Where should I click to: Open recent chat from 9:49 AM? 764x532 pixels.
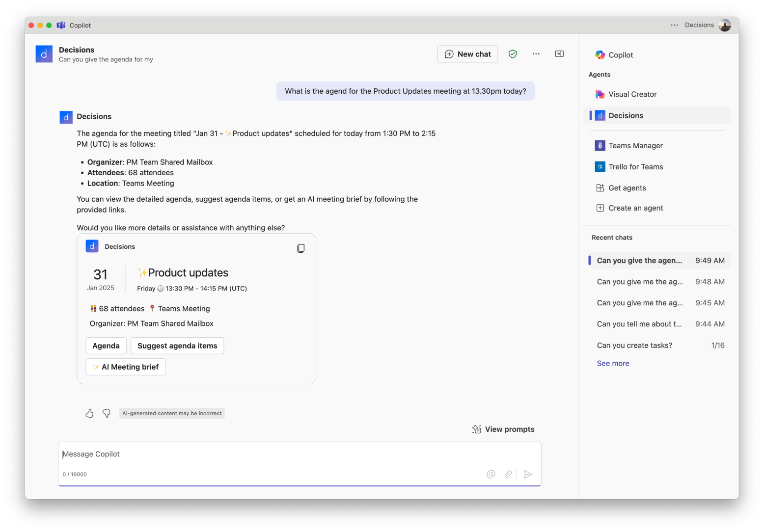[x=659, y=261]
